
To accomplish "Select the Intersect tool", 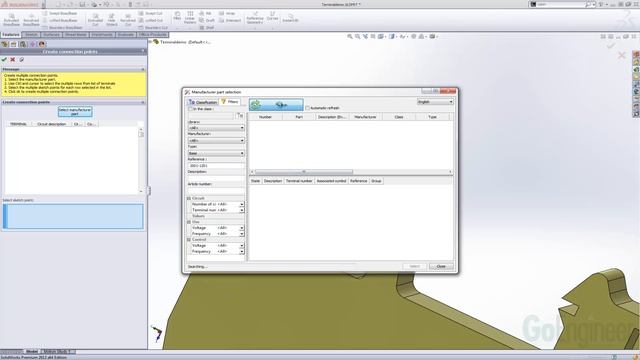I will pos(230,20).
